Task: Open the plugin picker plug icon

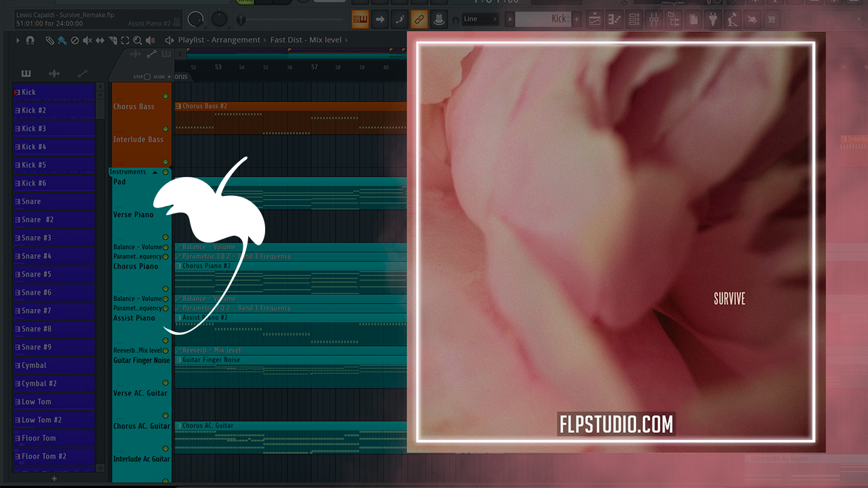Action: (x=713, y=20)
